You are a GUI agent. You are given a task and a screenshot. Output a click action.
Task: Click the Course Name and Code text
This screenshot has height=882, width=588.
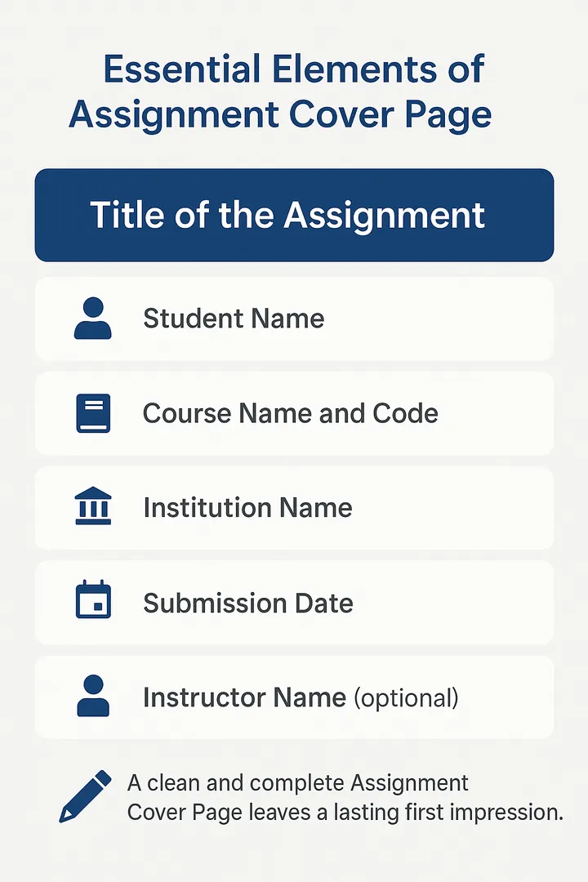point(291,413)
